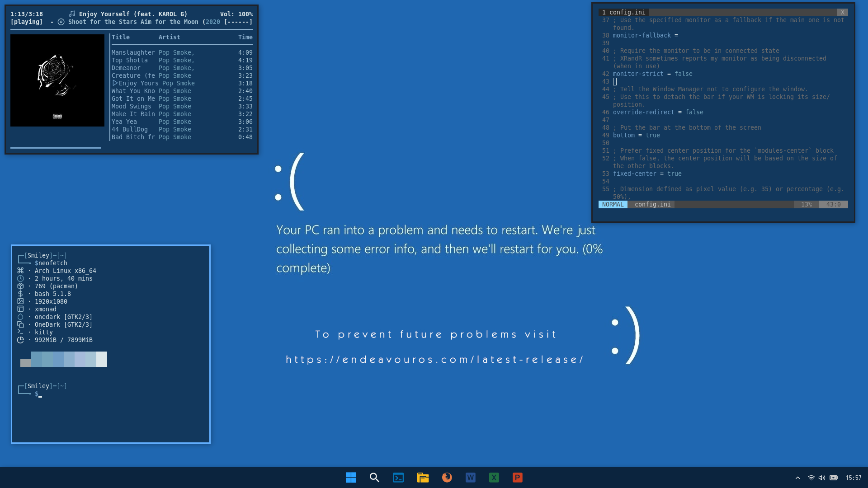Screen dimensions: 868x488
Task: Select the What You Kno track
Action: point(182,91)
